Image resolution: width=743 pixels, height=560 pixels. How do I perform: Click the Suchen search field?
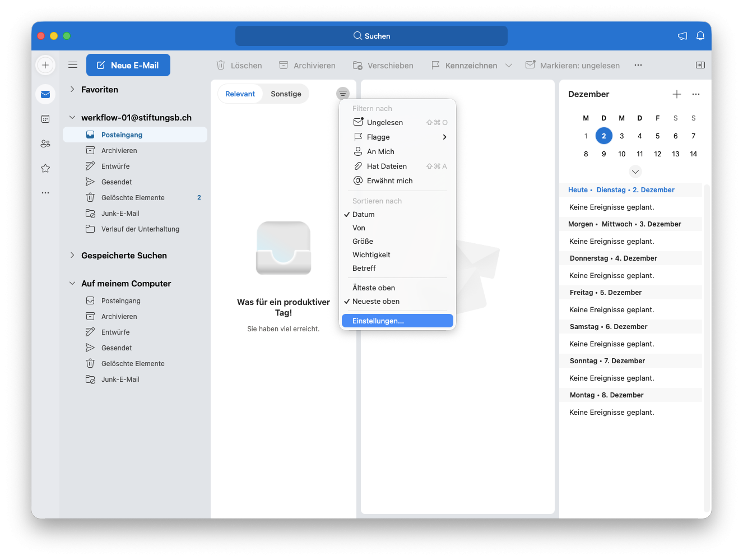point(371,36)
